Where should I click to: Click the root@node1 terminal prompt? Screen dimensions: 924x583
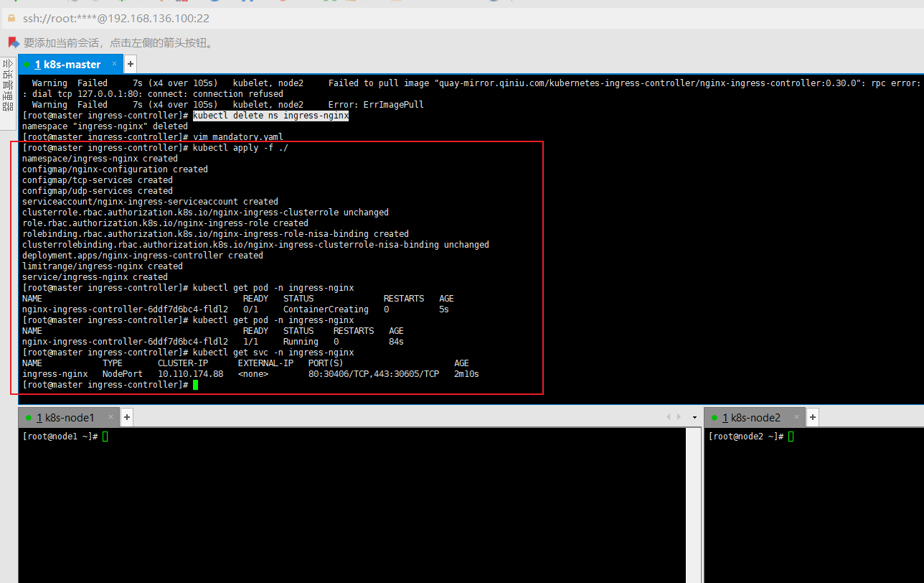tap(61, 437)
